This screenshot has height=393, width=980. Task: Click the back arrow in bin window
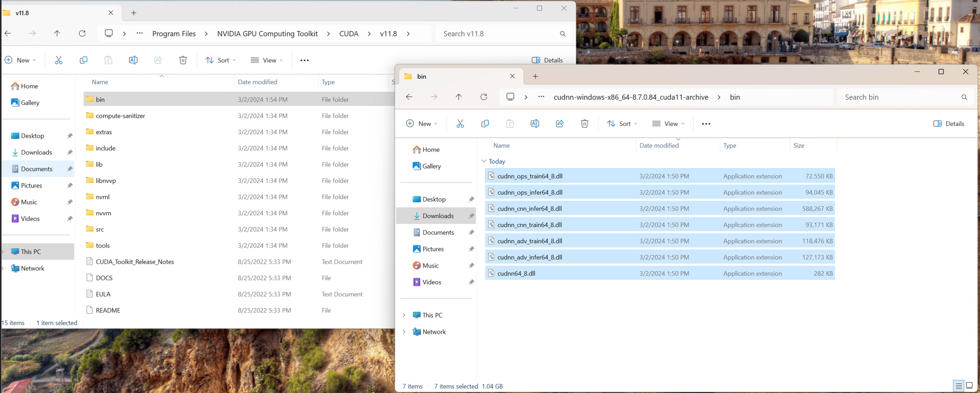409,97
